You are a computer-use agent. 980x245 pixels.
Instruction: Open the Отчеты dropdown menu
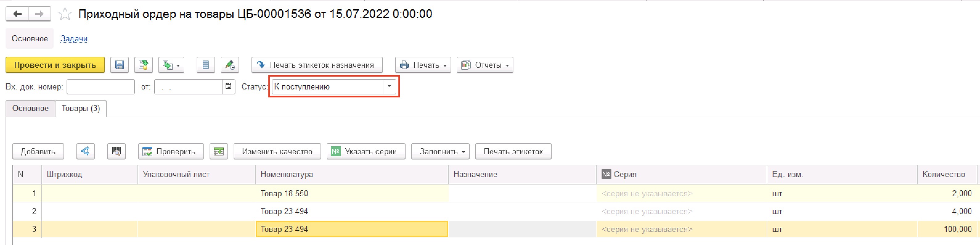[485, 65]
